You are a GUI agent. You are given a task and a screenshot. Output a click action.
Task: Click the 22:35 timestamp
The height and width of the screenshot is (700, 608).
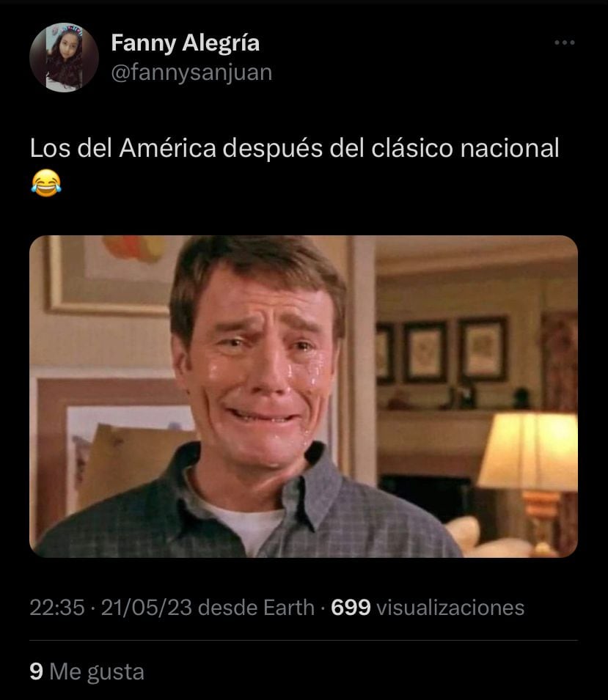(x=57, y=608)
